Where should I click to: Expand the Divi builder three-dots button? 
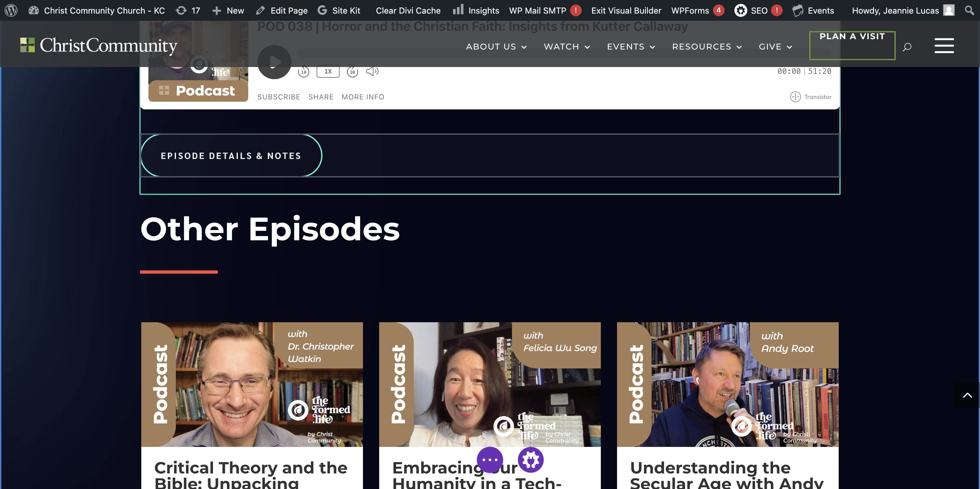tap(490, 460)
